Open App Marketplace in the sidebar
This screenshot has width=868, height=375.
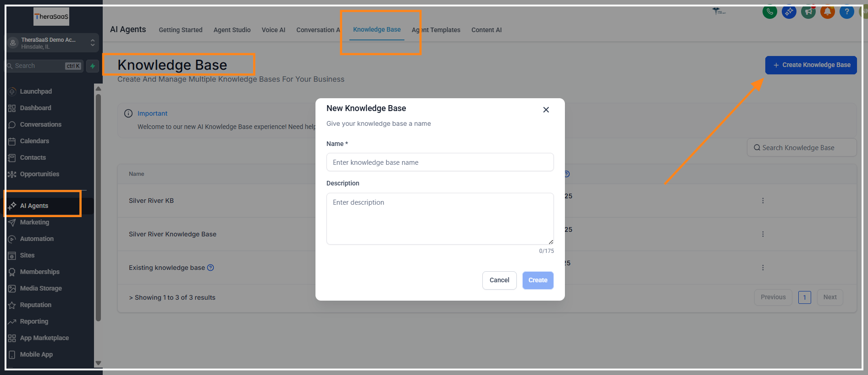click(x=44, y=338)
